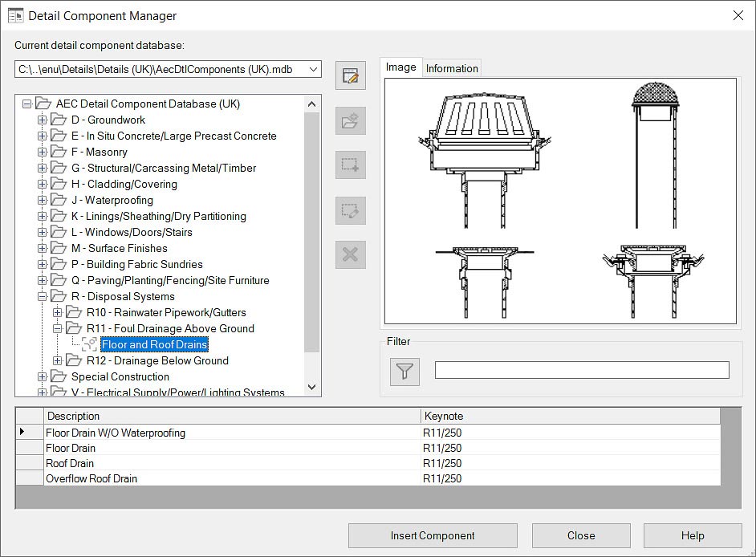
Task: Select the Overflow Roof Drain row
Action: 91,478
